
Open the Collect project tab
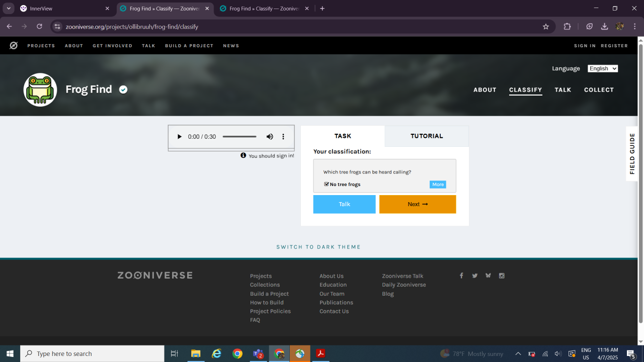tap(599, 90)
